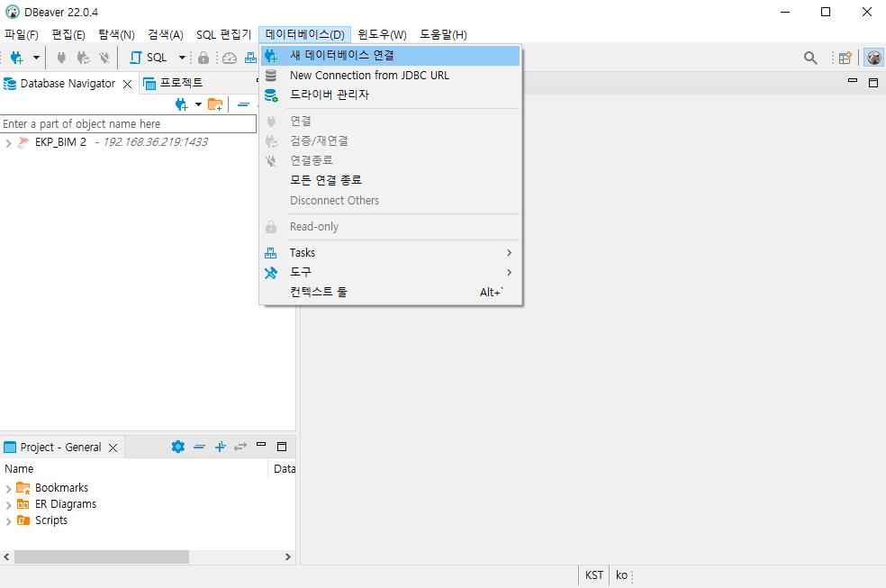Click the object name search field
This screenshot has height=588, width=886.
pyautogui.click(x=126, y=123)
